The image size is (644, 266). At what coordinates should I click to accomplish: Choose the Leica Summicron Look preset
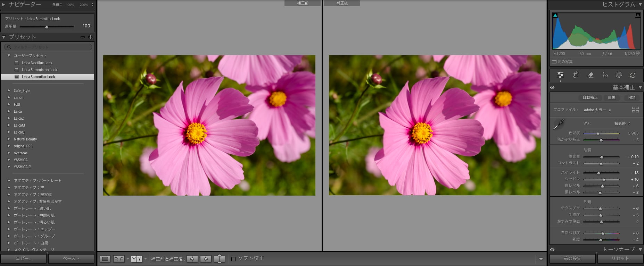[39, 70]
